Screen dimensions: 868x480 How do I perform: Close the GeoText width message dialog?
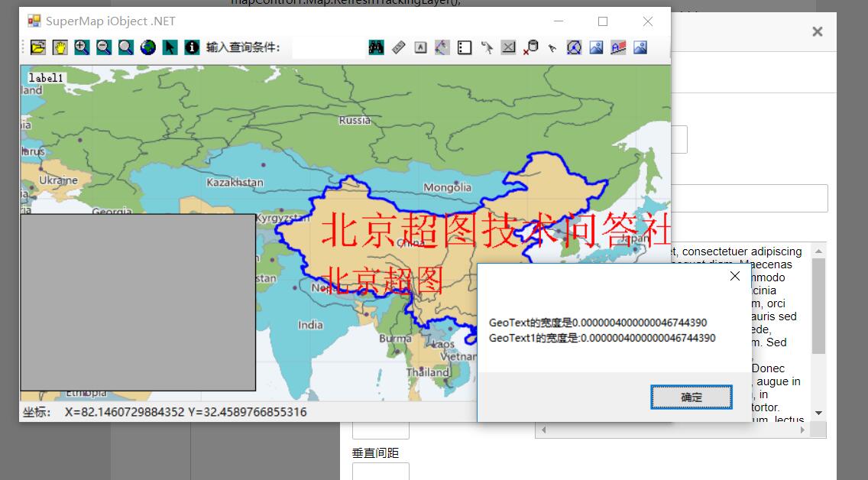pos(734,276)
